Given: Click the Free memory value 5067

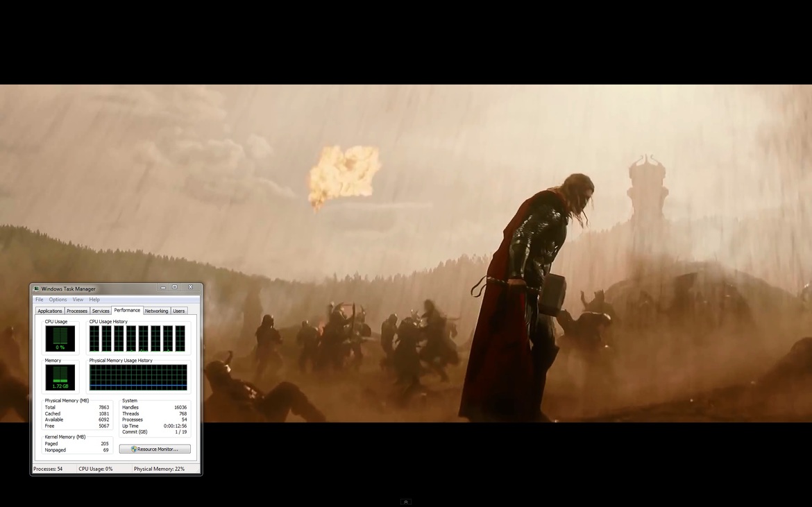Looking at the screenshot, I should point(103,427).
